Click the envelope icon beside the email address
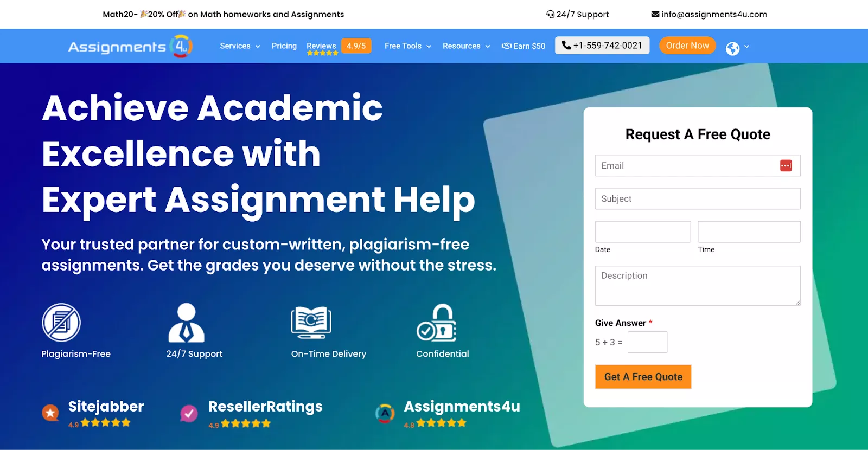This screenshot has width=868, height=450. click(x=655, y=14)
